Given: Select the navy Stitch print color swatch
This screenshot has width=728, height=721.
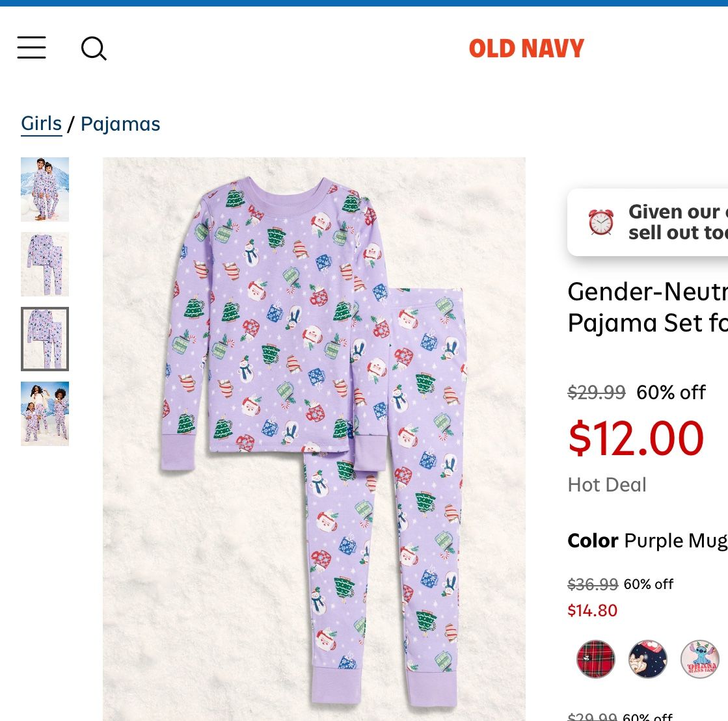Looking at the screenshot, I should click(x=648, y=659).
